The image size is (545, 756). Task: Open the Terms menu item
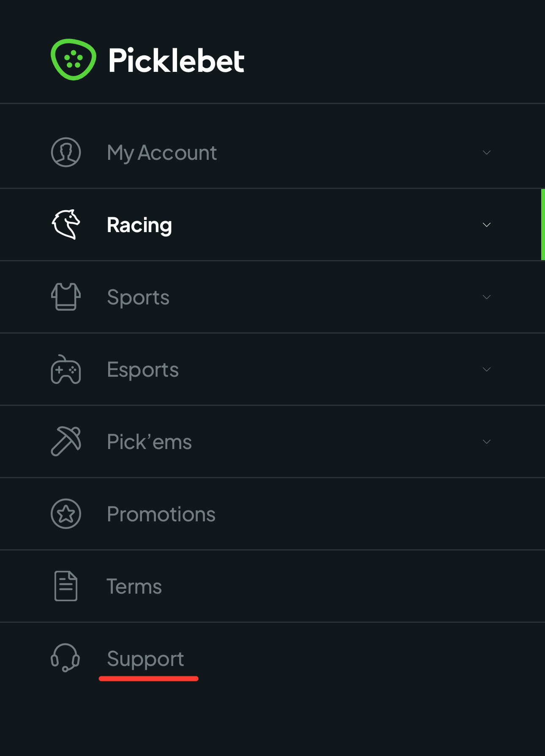coord(272,586)
